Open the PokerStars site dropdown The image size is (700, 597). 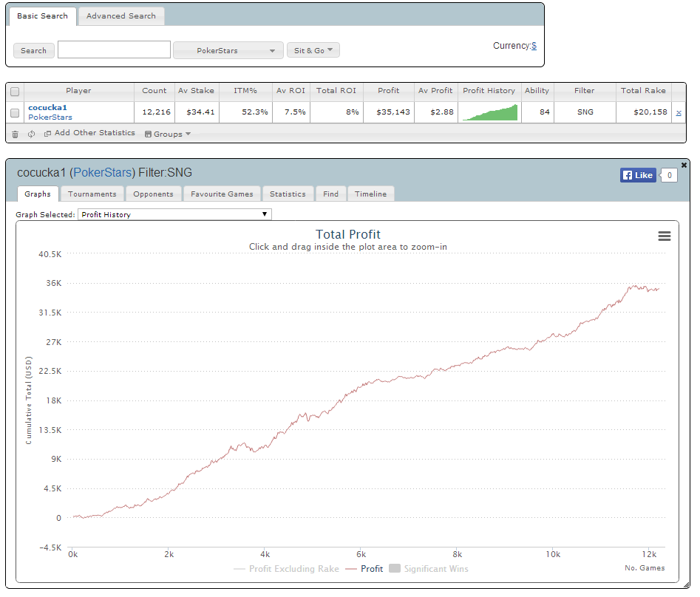tap(228, 50)
